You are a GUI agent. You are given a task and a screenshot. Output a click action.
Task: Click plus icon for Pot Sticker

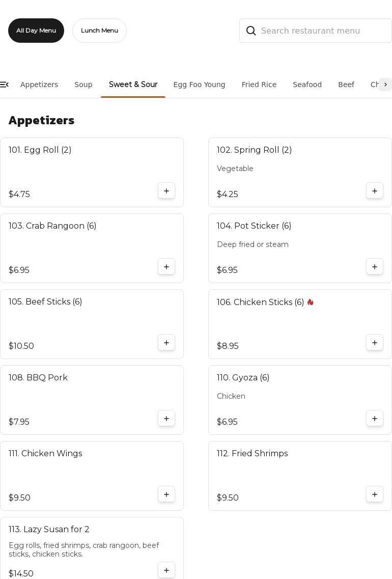click(375, 267)
